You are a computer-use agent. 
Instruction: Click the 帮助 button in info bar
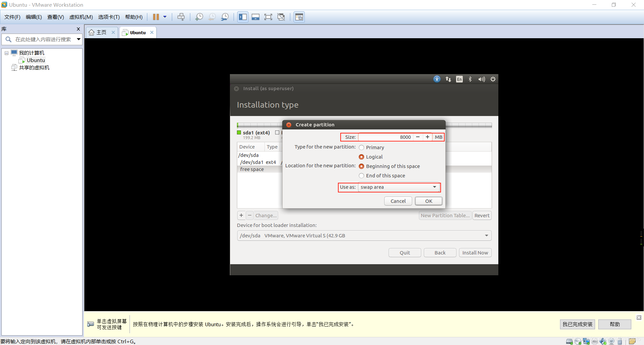coord(614,325)
